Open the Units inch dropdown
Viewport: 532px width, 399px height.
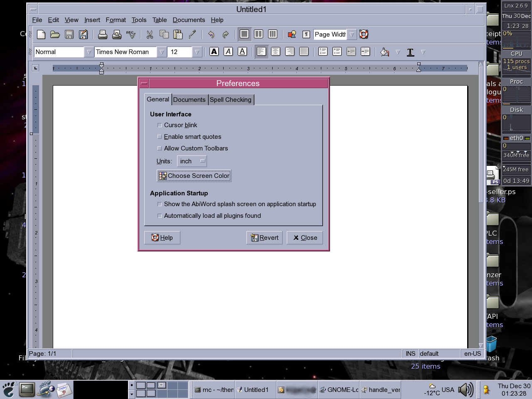point(192,161)
